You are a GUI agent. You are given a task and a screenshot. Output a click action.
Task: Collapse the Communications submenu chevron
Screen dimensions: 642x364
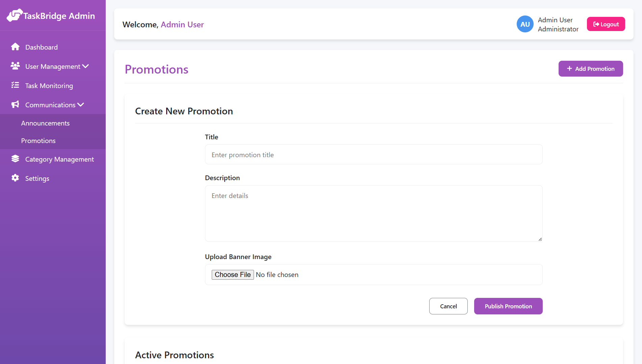pos(80,105)
